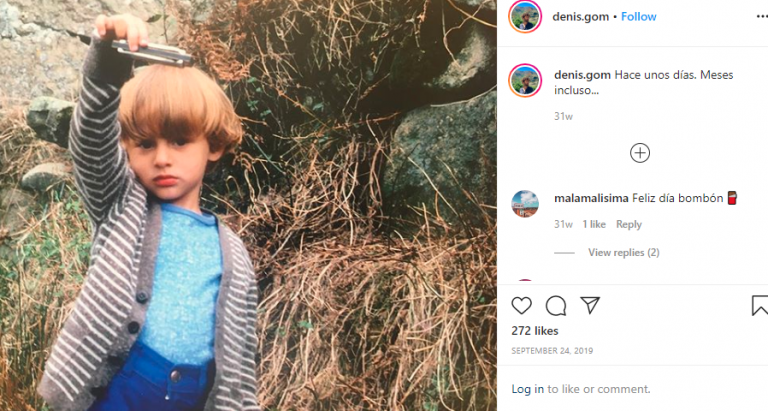Open denis.gom avatar in post header
The image size is (768, 411).
coord(525,17)
